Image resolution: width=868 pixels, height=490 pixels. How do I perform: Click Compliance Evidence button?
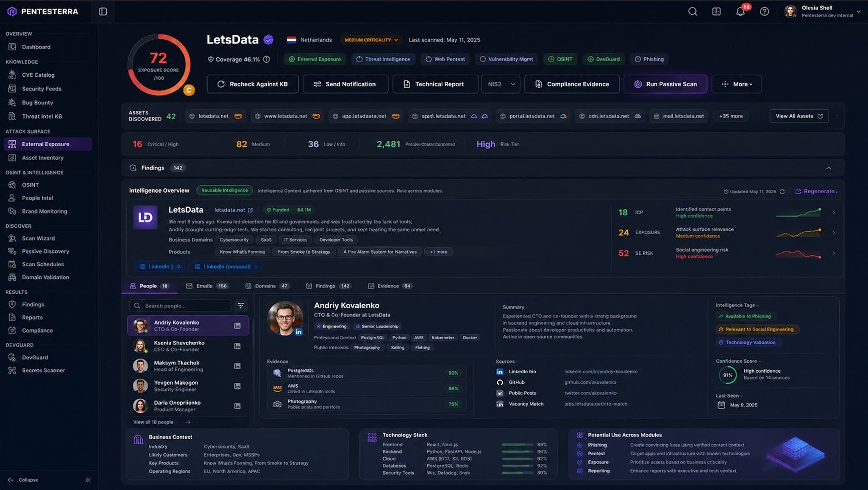click(x=572, y=84)
